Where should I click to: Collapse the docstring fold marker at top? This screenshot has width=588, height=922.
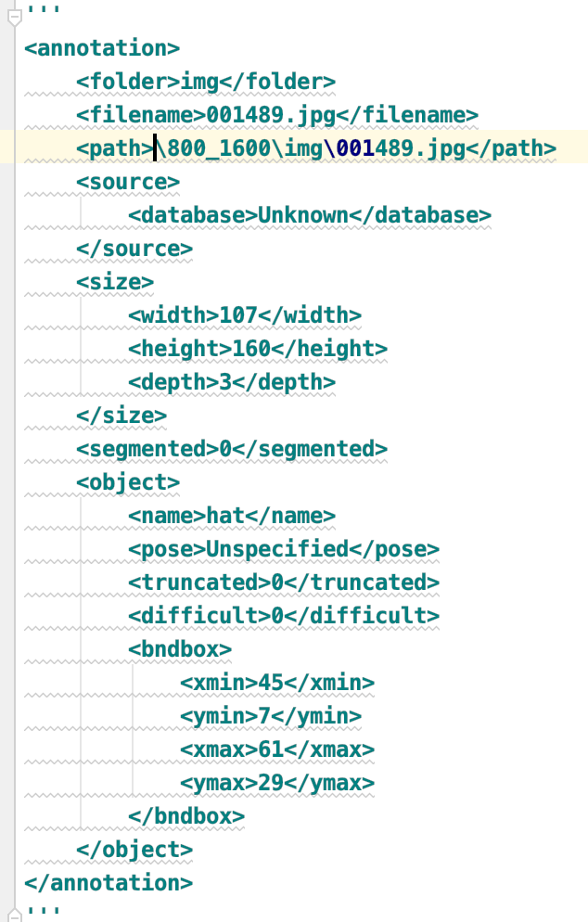pos(15,17)
